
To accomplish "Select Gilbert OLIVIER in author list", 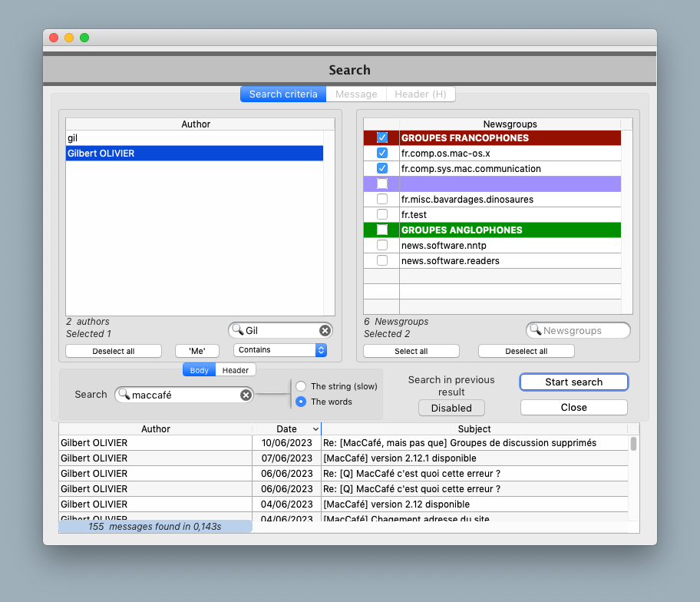I will (194, 154).
